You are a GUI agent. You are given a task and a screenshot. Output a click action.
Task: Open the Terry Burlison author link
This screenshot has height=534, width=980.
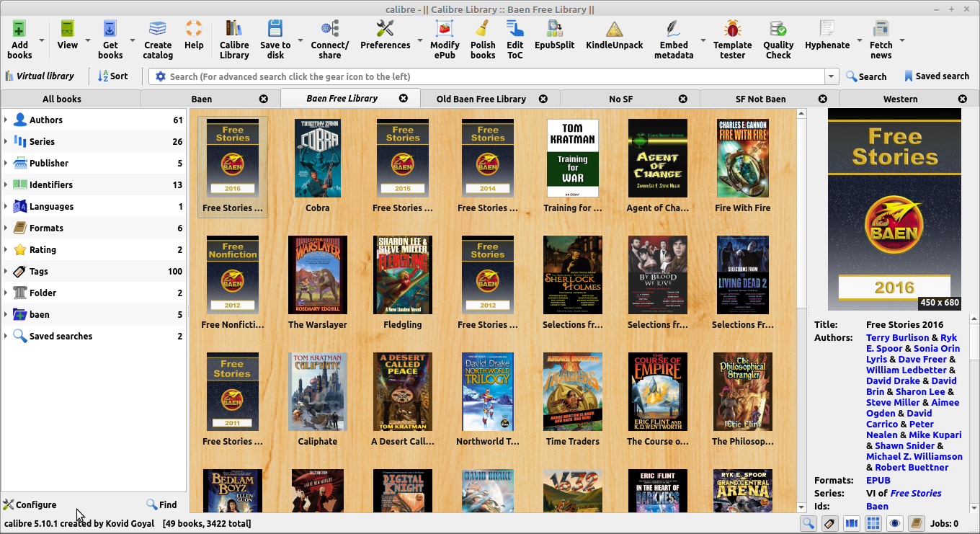coord(897,337)
